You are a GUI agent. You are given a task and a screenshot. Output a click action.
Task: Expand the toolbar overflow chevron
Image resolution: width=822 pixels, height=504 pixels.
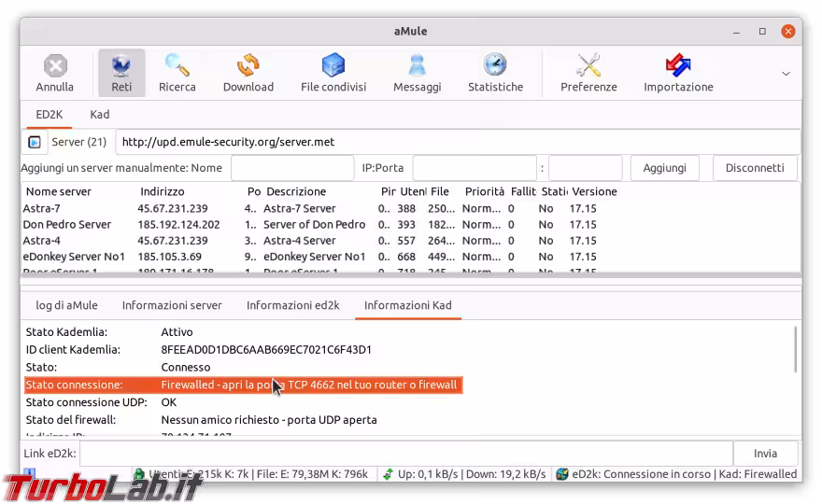[x=786, y=74]
